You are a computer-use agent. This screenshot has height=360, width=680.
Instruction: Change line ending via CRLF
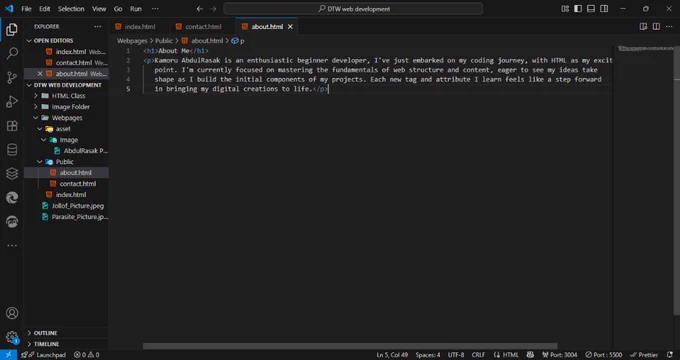click(x=478, y=355)
